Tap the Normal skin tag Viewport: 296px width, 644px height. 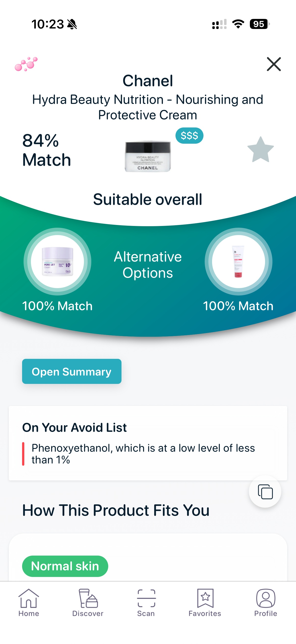[65, 566]
